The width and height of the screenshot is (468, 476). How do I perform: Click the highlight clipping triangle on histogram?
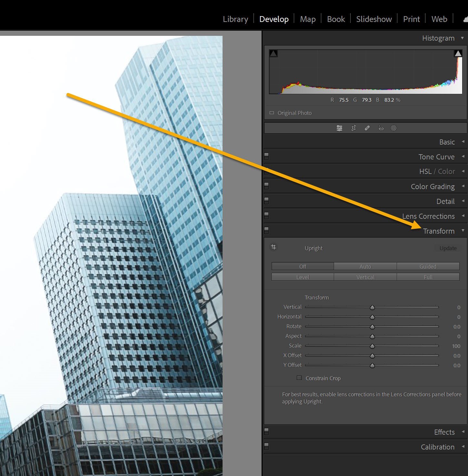(x=458, y=53)
